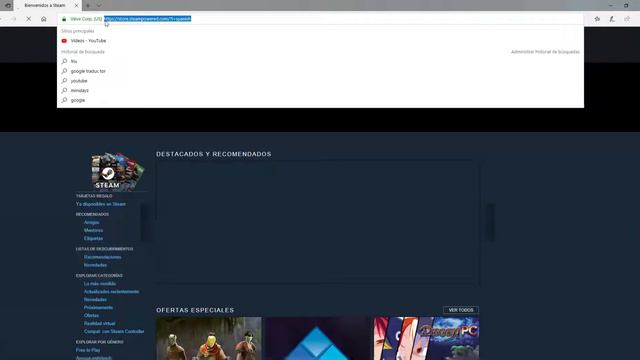Close the Bienvenidos a Steam tab
640x360 pixels.
[x=76, y=6]
